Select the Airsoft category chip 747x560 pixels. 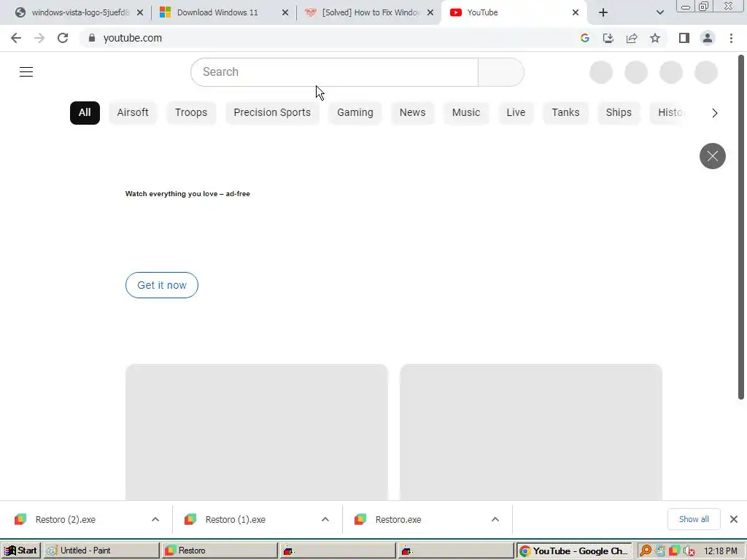(x=133, y=113)
